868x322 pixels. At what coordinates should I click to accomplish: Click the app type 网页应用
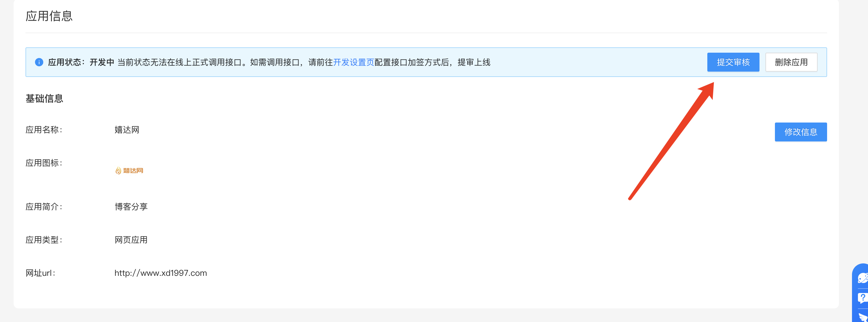pyautogui.click(x=131, y=239)
